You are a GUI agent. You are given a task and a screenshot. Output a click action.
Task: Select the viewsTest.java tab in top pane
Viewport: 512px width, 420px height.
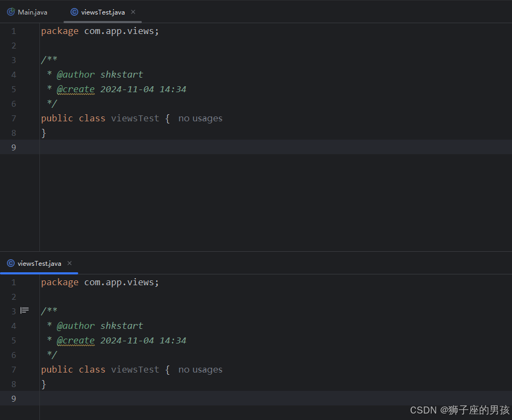[x=102, y=12]
